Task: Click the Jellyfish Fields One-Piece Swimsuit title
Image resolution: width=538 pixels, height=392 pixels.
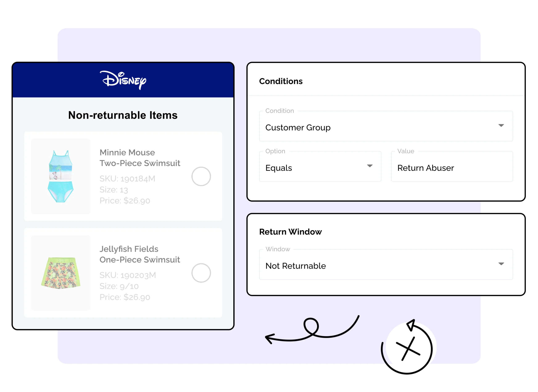Action: point(140,254)
